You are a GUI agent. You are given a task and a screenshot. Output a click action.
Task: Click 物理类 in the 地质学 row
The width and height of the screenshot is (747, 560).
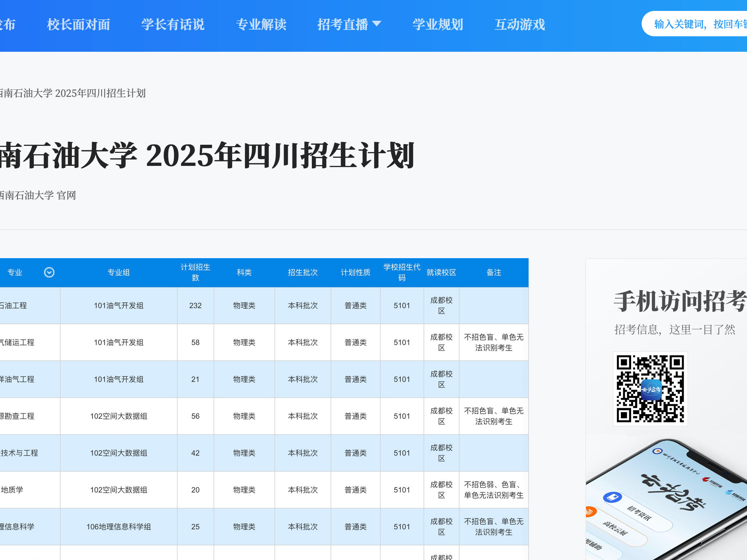(x=244, y=490)
